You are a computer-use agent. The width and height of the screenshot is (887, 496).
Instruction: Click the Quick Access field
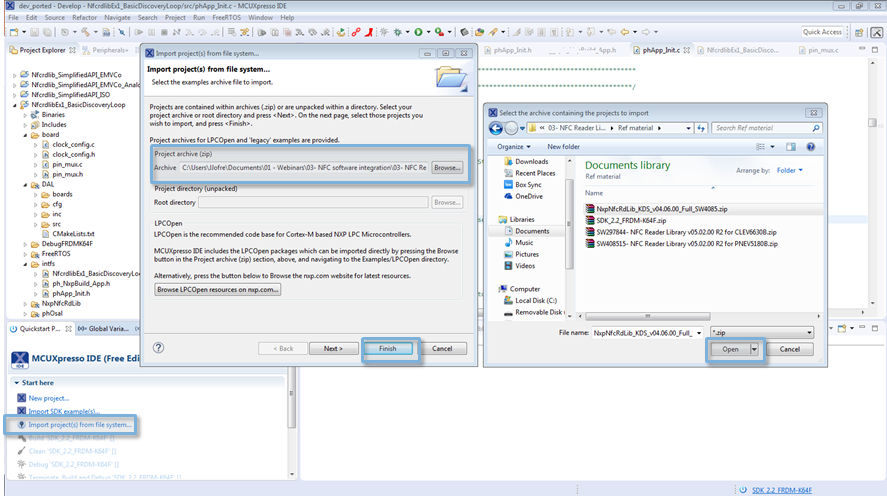[822, 32]
